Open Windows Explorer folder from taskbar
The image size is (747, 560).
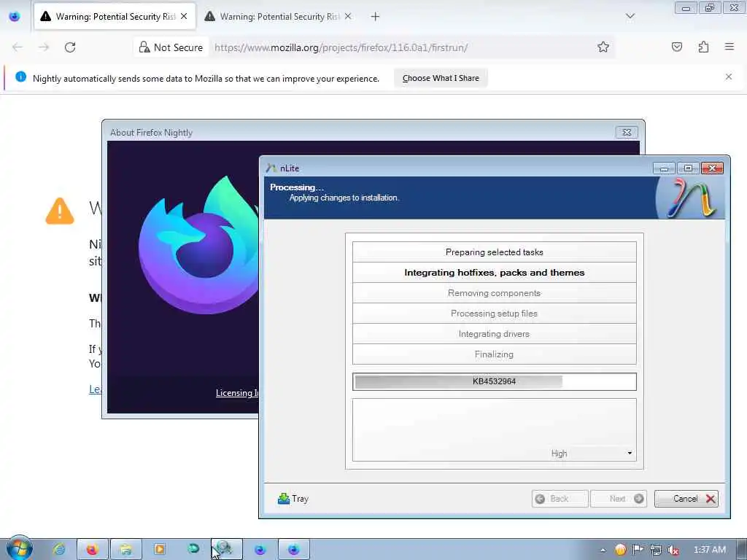[125, 550]
